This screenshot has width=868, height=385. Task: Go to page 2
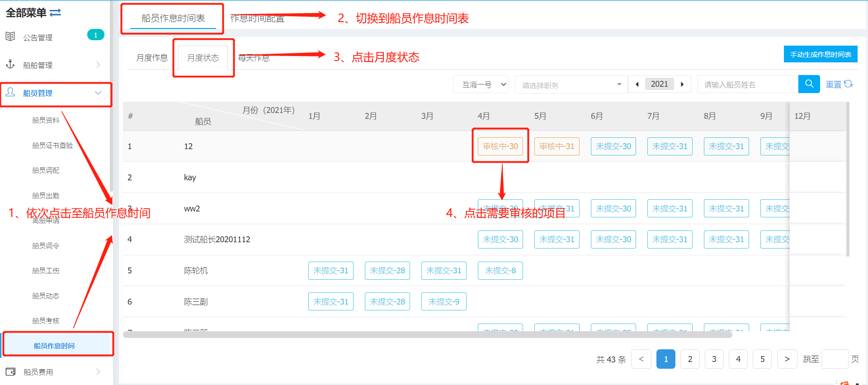point(690,359)
